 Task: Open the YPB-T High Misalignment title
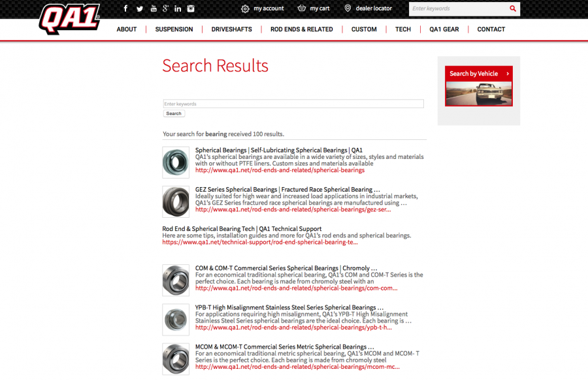(289, 307)
